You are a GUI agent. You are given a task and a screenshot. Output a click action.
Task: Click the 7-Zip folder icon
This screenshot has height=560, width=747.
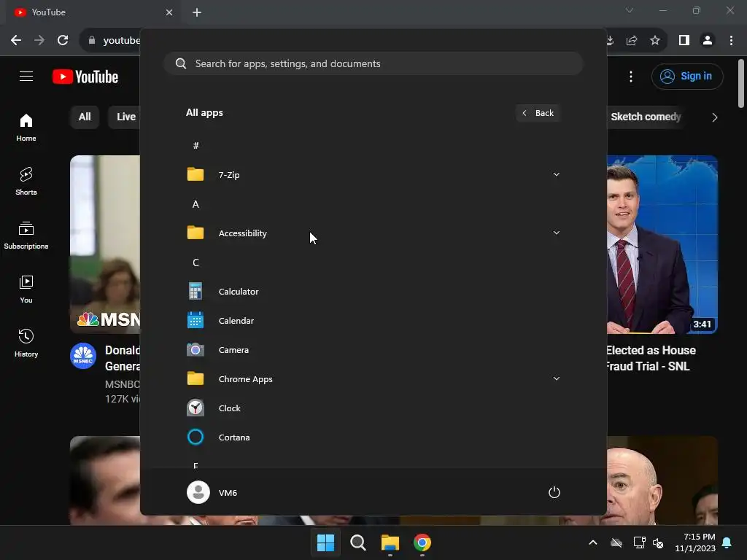pos(196,175)
